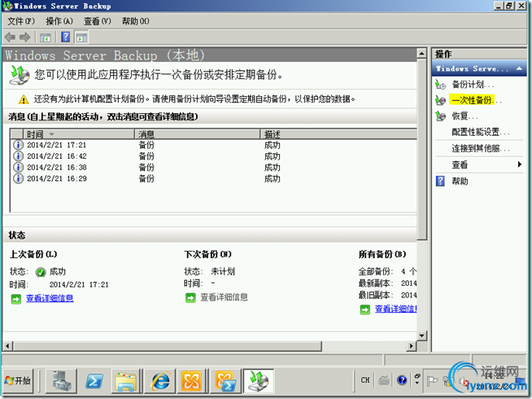Select the 2014/2/21 17:21 message row
This screenshot has height=399, width=532.
tap(215, 145)
